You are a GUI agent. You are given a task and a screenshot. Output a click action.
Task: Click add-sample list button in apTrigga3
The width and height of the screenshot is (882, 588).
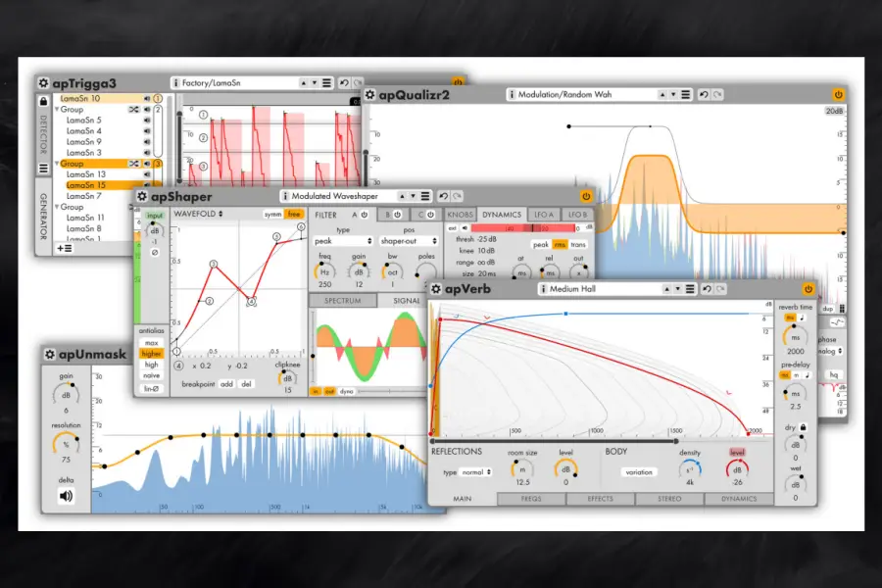pyautogui.click(x=64, y=248)
